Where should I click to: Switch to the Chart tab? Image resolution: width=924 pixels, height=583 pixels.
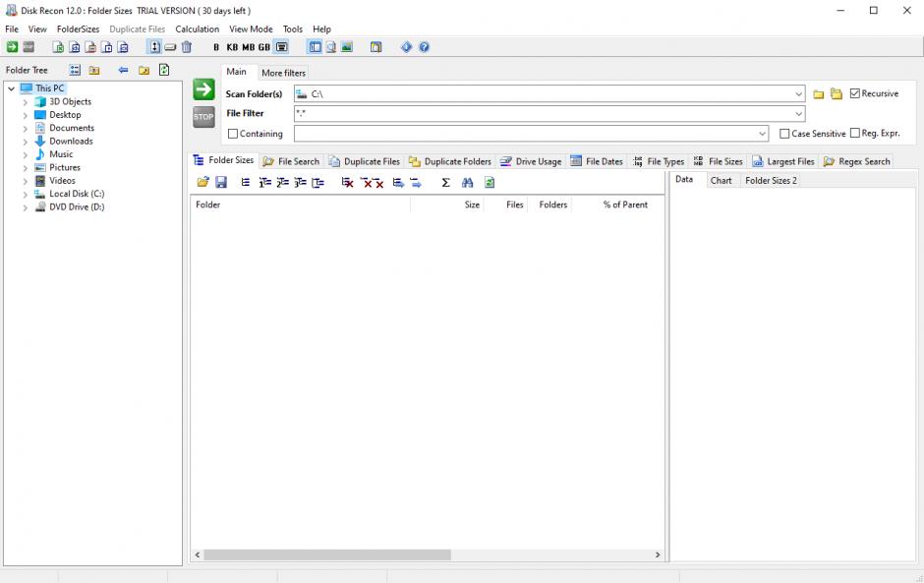721,180
